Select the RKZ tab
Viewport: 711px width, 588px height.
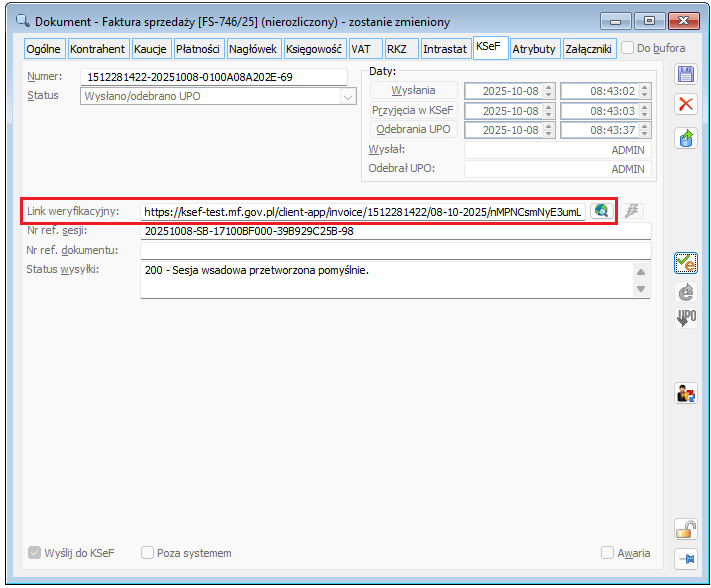click(401, 49)
